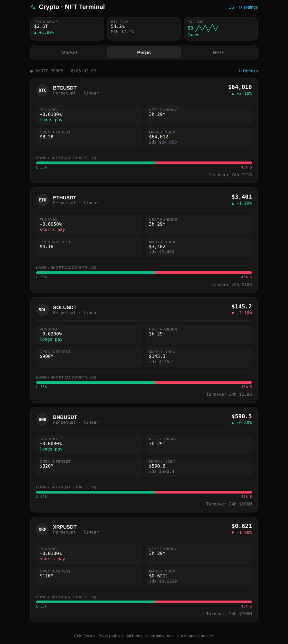Click the BNB coin badge icon
The height and width of the screenshot is (644, 288).
click(x=42, y=419)
